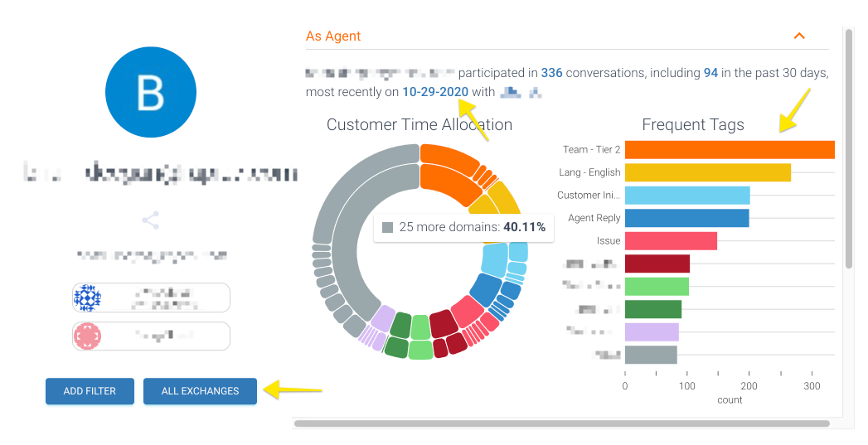This screenshot has height=445, width=868.
Task: Click the gray bar in Frequent Tags
Action: (x=651, y=355)
